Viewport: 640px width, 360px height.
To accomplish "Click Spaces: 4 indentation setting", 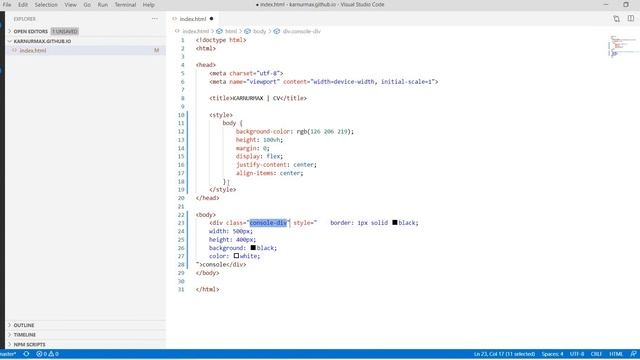I will (552, 354).
